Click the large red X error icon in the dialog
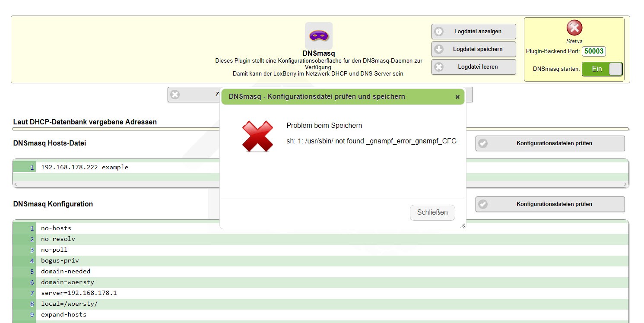The height and width of the screenshot is (323, 644). pos(257,136)
